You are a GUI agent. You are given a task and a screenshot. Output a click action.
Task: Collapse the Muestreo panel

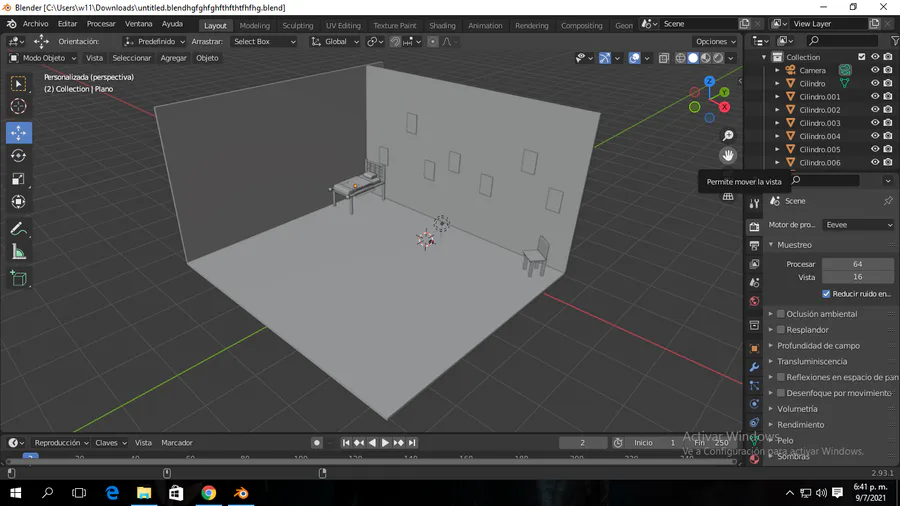point(771,245)
